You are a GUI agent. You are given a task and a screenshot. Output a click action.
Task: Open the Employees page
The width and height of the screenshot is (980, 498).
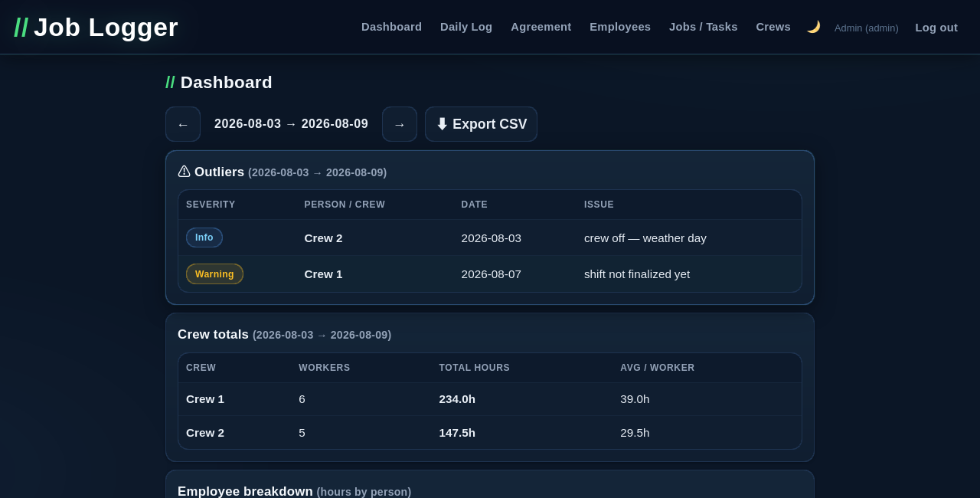620,27
